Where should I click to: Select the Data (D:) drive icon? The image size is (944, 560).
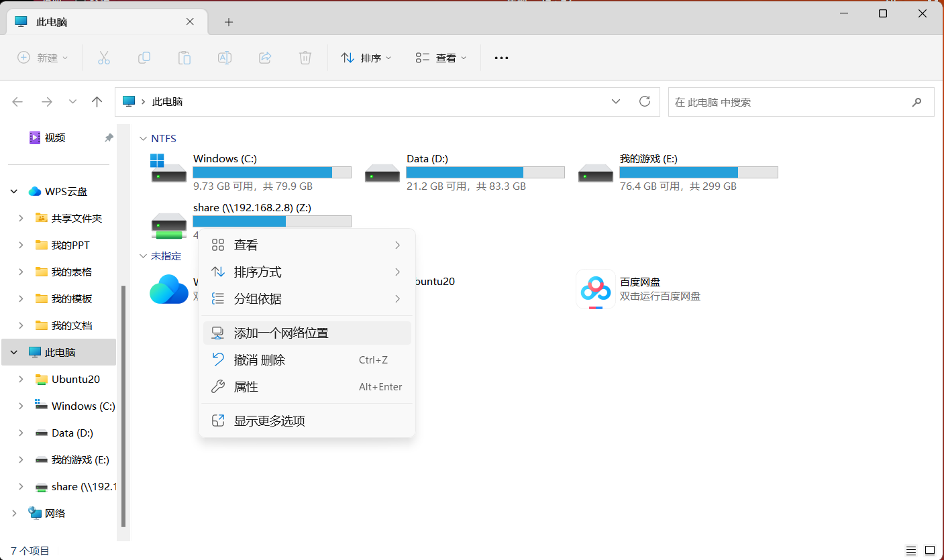point(382,173)
